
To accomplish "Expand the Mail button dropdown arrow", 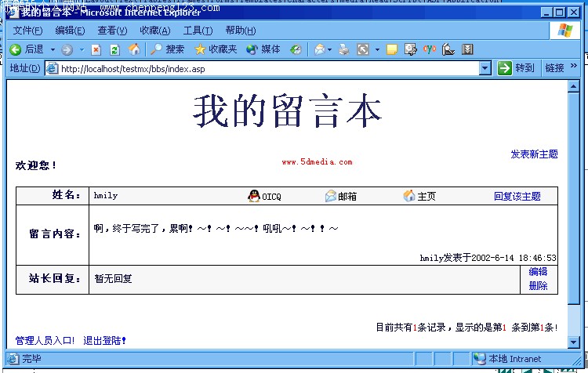I will tap(330, 49).
